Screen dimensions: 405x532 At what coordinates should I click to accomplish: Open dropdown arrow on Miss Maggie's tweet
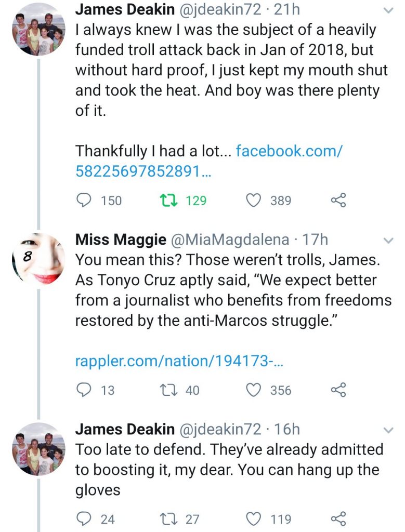coord(388,241)
